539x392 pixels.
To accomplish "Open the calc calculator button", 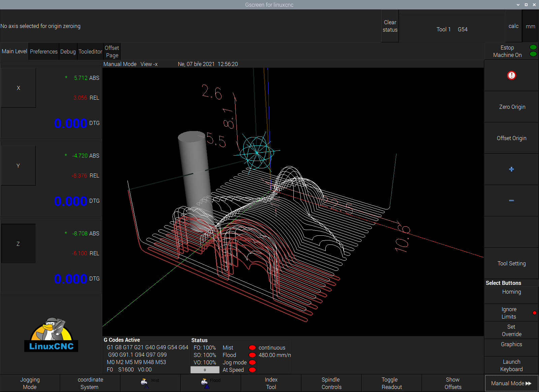I will (x=513, y=26).
